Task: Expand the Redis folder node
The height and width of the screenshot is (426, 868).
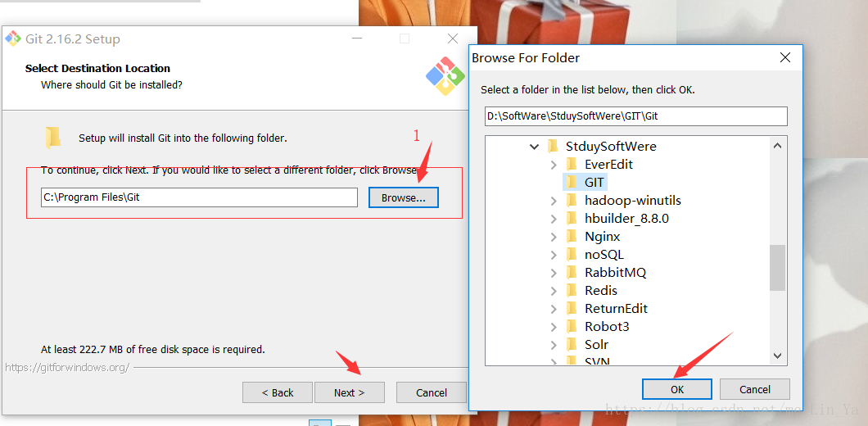Action: point(554,291)
